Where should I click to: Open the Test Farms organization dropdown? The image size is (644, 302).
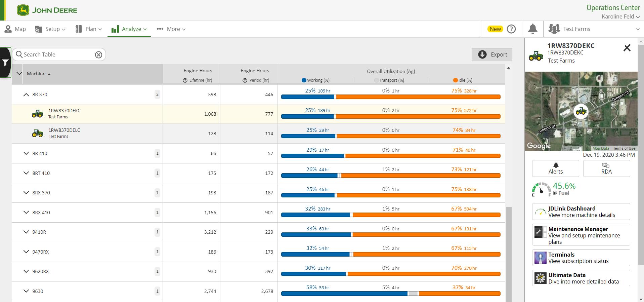(594, 29)
